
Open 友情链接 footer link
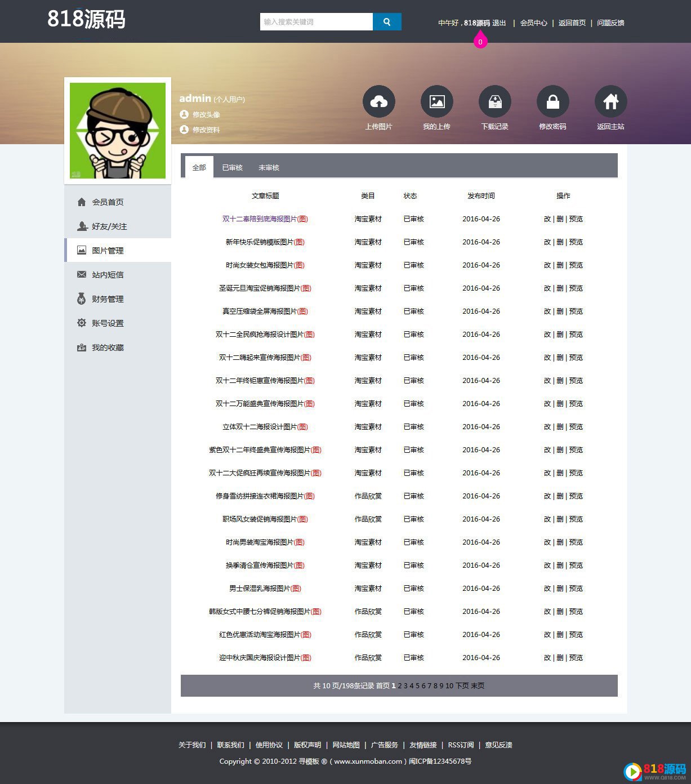point(423,745)
